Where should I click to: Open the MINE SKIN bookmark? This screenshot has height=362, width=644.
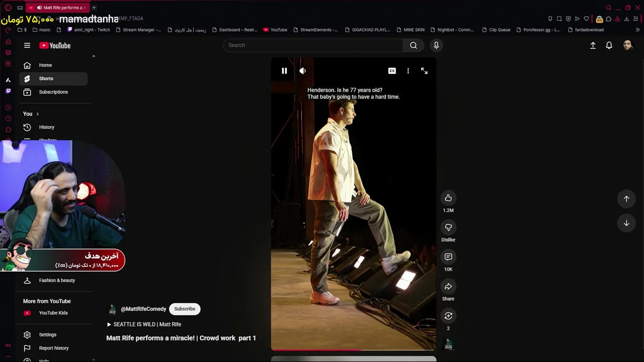(411, 30)
